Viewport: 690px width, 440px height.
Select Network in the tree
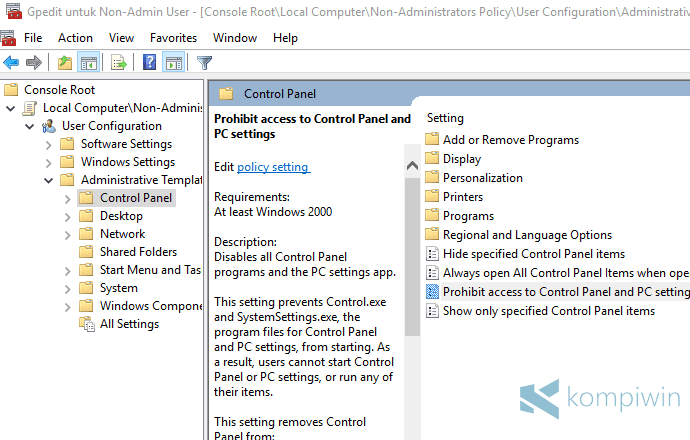pos(122,234)
